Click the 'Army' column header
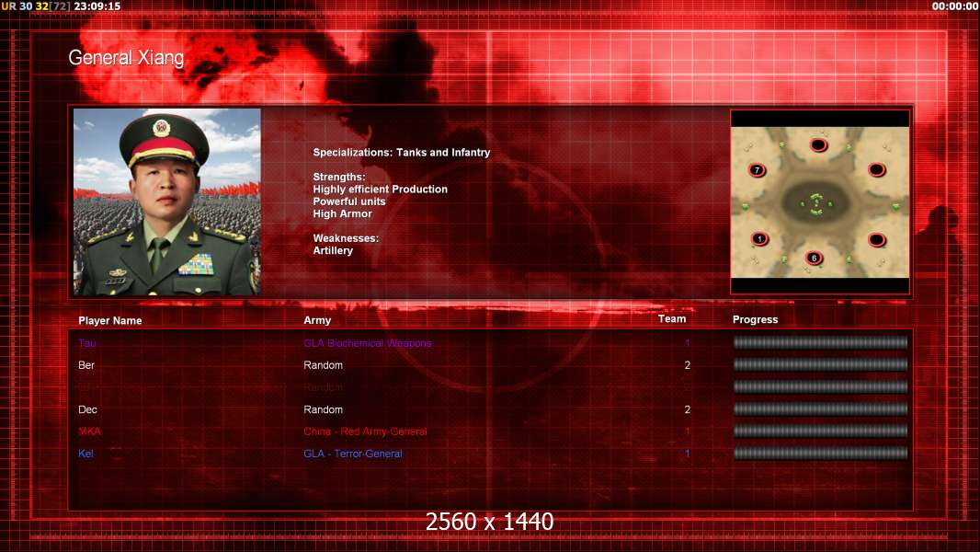The height and width of the screenshot is (552, 980). coord(317,320)
